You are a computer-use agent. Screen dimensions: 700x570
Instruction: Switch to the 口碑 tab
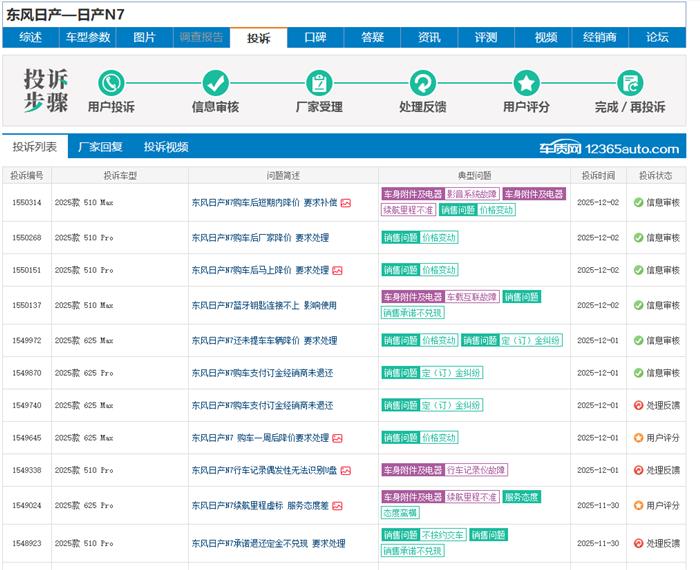(315, 37)
